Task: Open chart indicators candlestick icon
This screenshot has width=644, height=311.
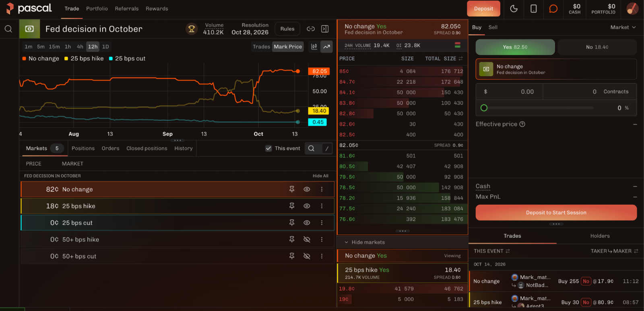Action: coord(314,47)
